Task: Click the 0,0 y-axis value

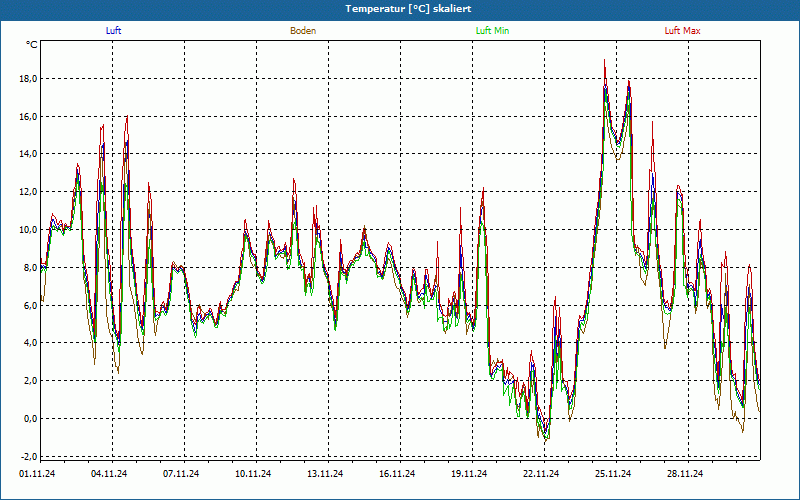Action: [30, 418]
